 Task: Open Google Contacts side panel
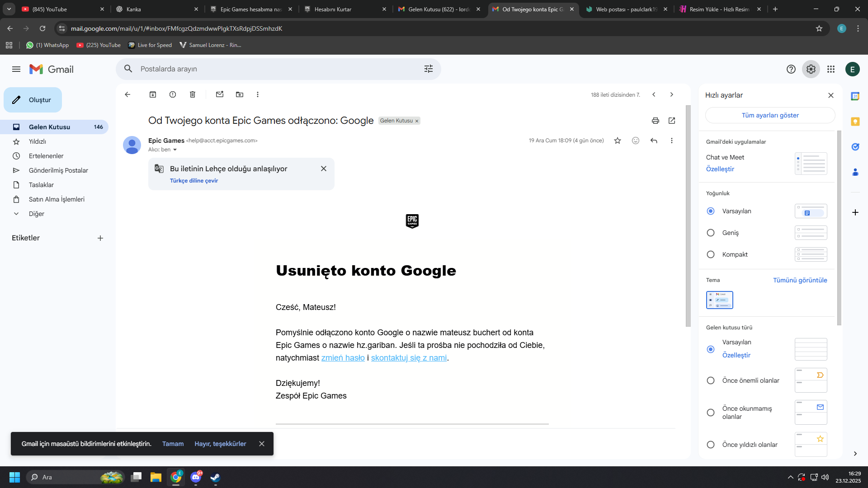click(855, 172)
